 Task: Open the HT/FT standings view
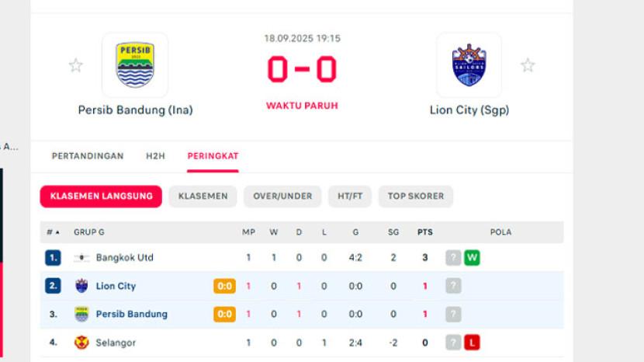coord(350,197)
